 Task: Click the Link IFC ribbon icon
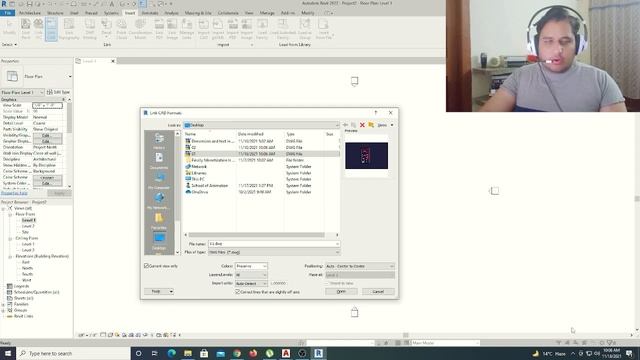38,29
